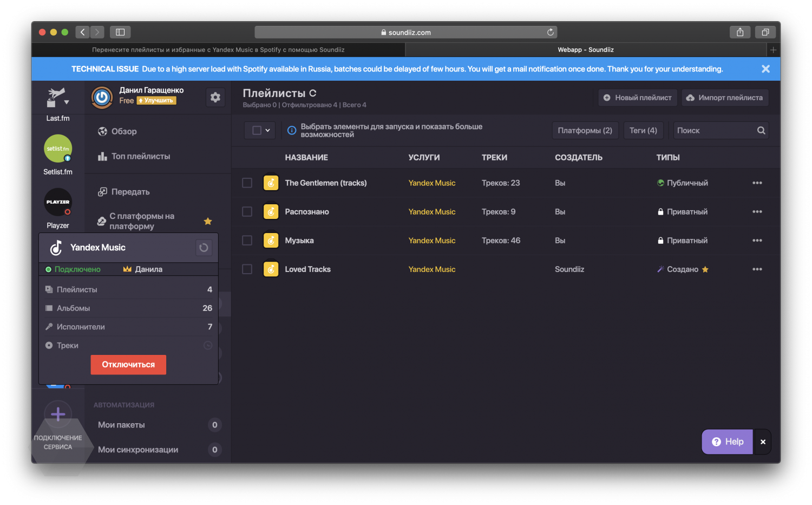Open Мои синхронизации
This screenshot has height=505, width=812.
(138, 450)
